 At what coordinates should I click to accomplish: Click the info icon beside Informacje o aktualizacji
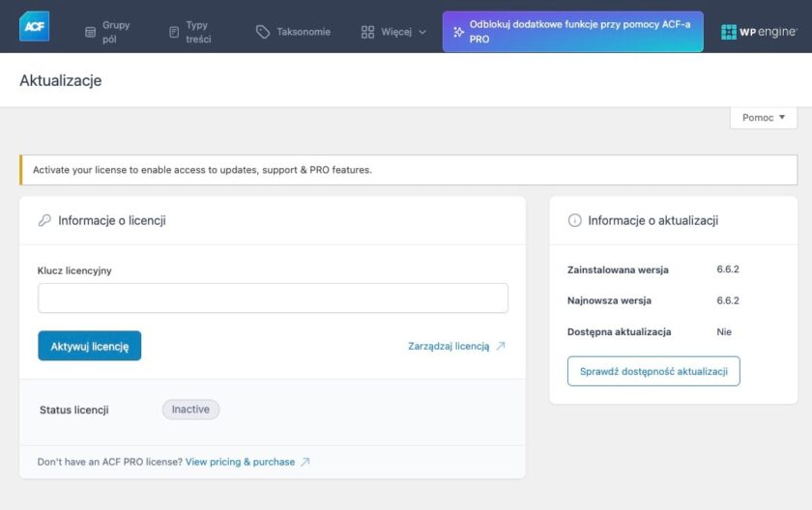tap(574, 220)
